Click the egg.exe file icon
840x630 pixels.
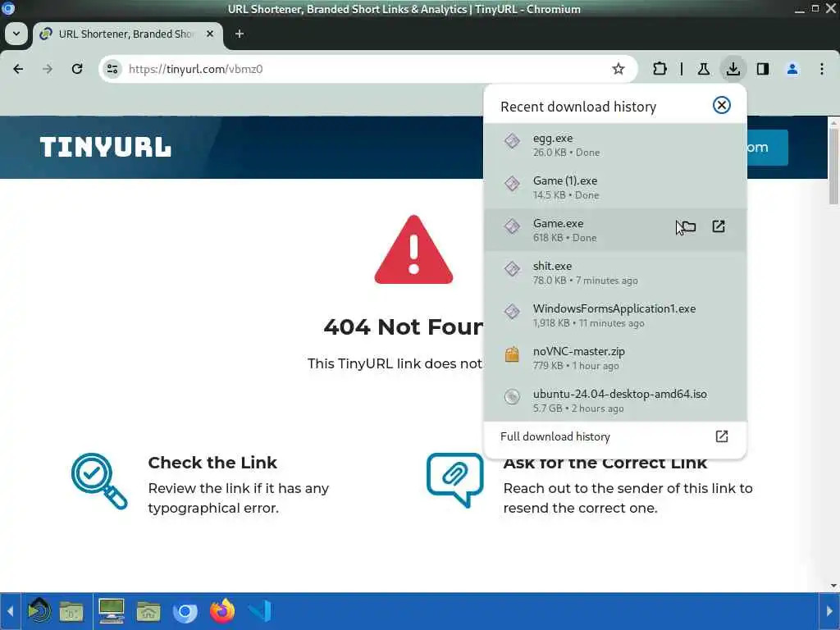click(512, 141)
